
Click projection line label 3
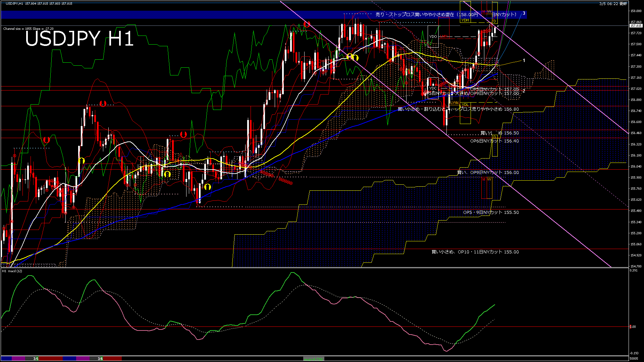point(524,13)
